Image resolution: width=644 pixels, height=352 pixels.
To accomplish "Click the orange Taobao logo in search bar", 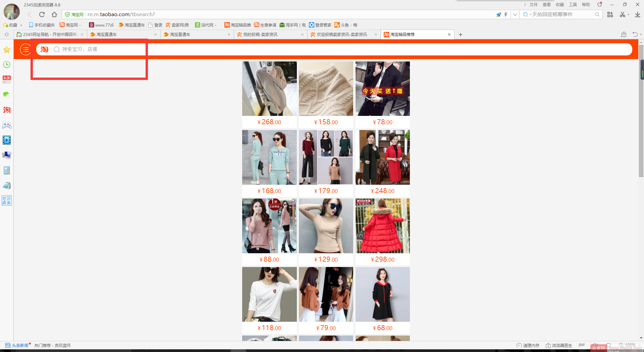I will pyautogui.click(x=44, y=49).
